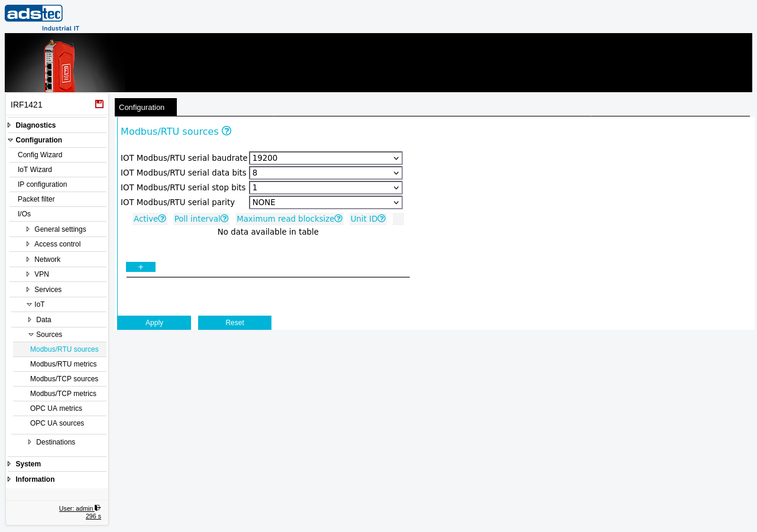This screenshot has height=532, width=757.
Task: Expand the Diagnostics menu section
Action: [9, 125]
